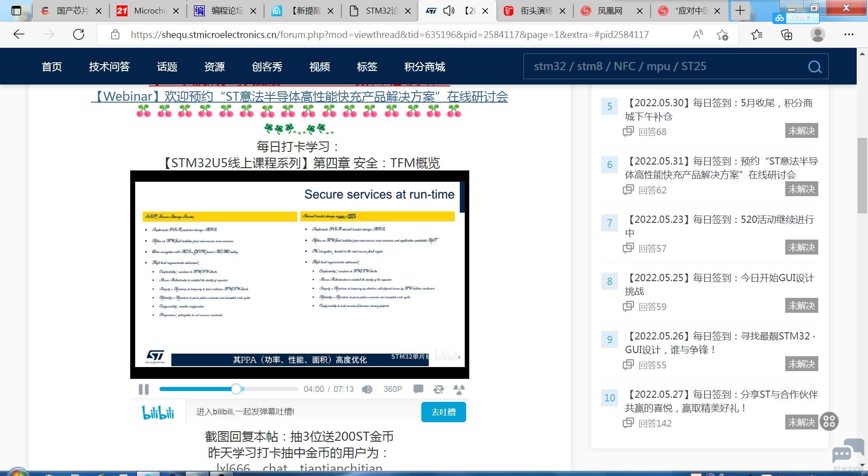Click the 回答57 reply icon
The height and width of the screenshot is (476, 868).
[x=628, y=248]
